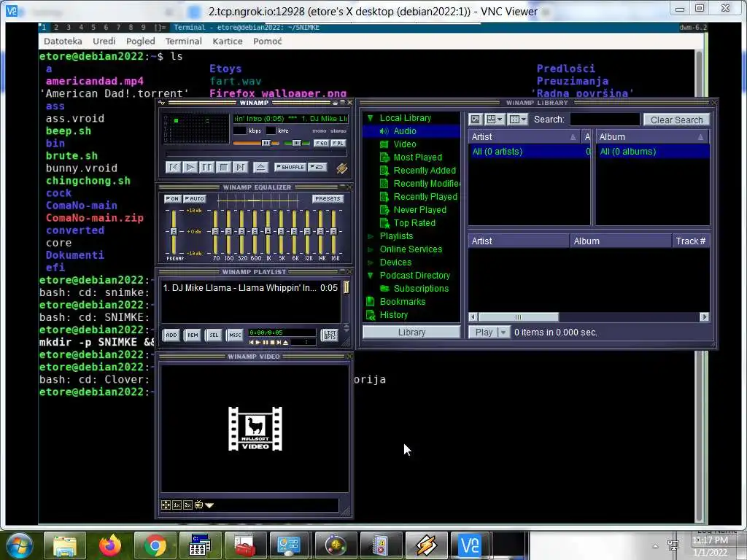Open History in the library tree

click(x=393, y=315)
